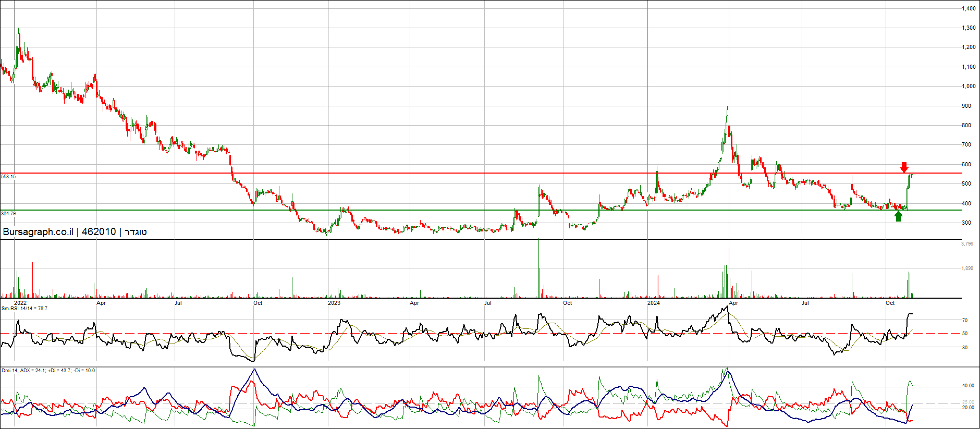980x429 pixels.
Task: Click the 364.79 support price label
Action: pos(8,214)
